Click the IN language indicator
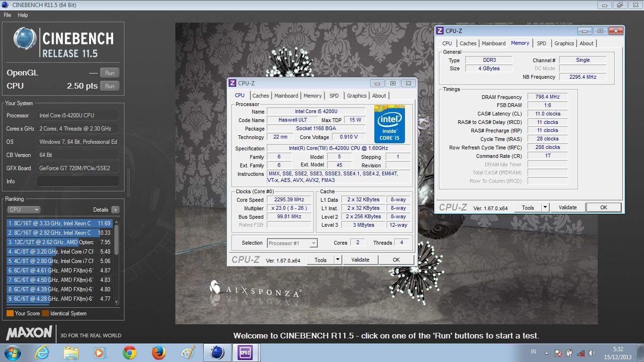Screen dimensions: 644x362 (533, 352)
